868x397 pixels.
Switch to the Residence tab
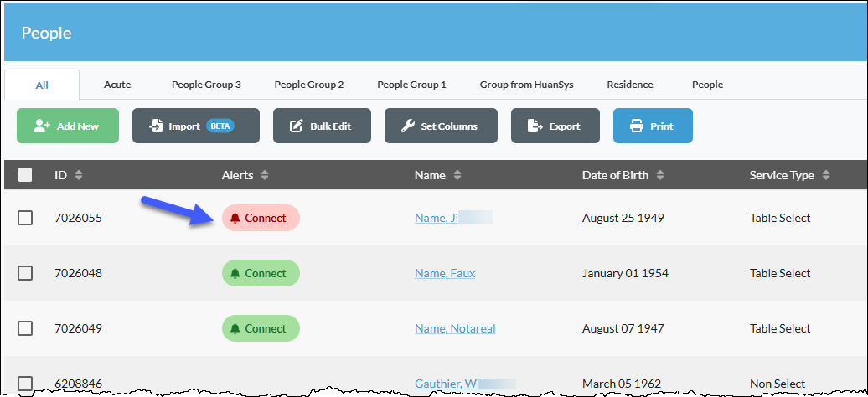(x=630, y=85)
